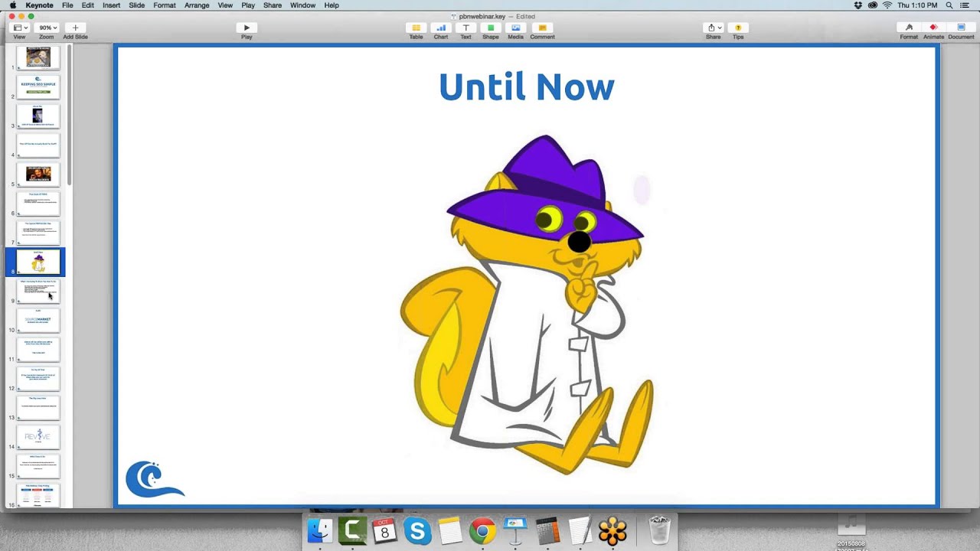The width and height of the screenshot is (980, 551).
Task: Open Finder from the Dock
Action: click(x=320, y=530)
